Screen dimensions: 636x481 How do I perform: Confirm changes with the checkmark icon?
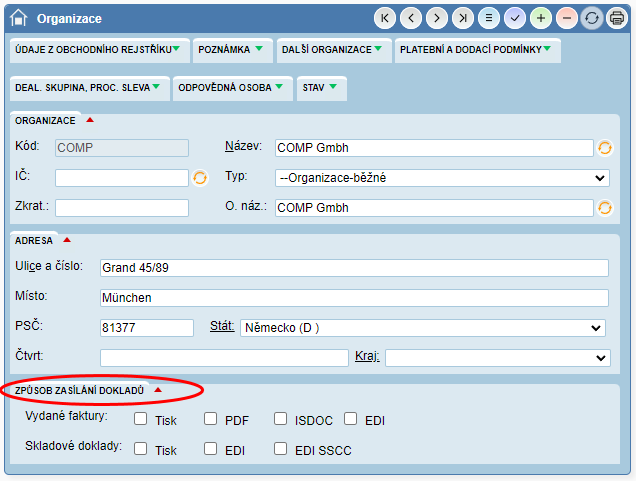[515, 18]
